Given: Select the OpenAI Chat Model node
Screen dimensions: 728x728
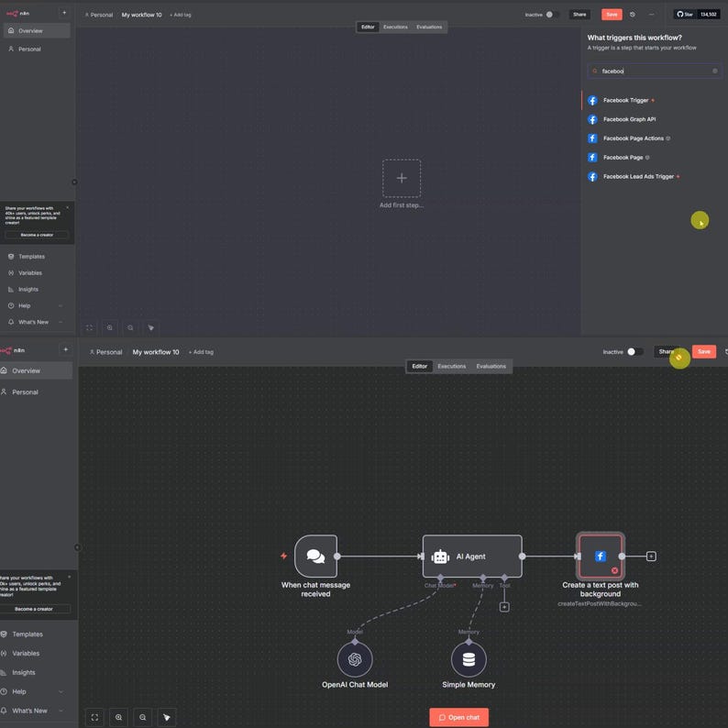Looking at the screenshot, I should 355,659.
